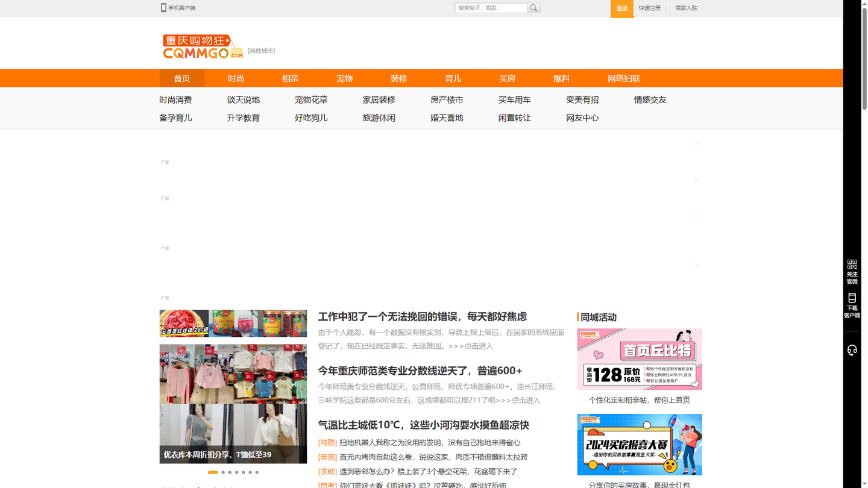Click the orange 登录 button

tap(622, 8)
